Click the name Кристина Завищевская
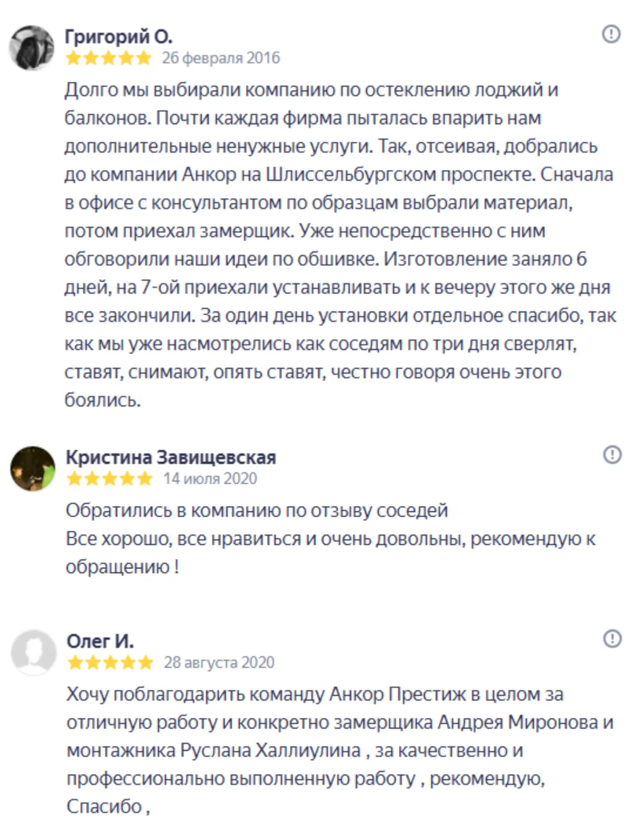Viewport: 630px width, 840px height. tap(171, 457)
